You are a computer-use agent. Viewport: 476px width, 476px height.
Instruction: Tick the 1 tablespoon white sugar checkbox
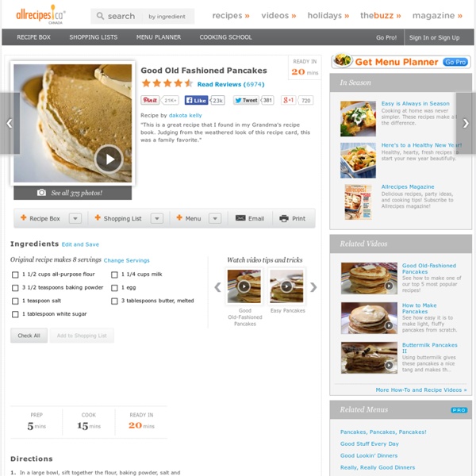pyautogui.click(x=15, y=314)
